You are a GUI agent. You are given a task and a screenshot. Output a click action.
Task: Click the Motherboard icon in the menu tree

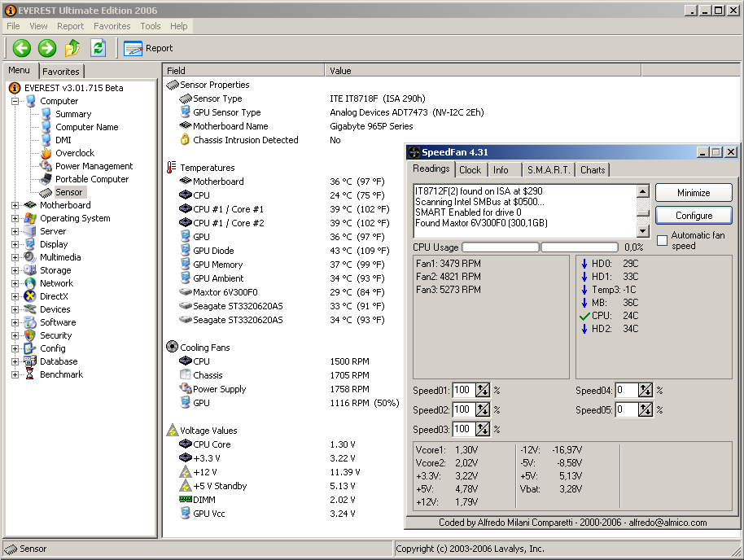click(30, 205)
